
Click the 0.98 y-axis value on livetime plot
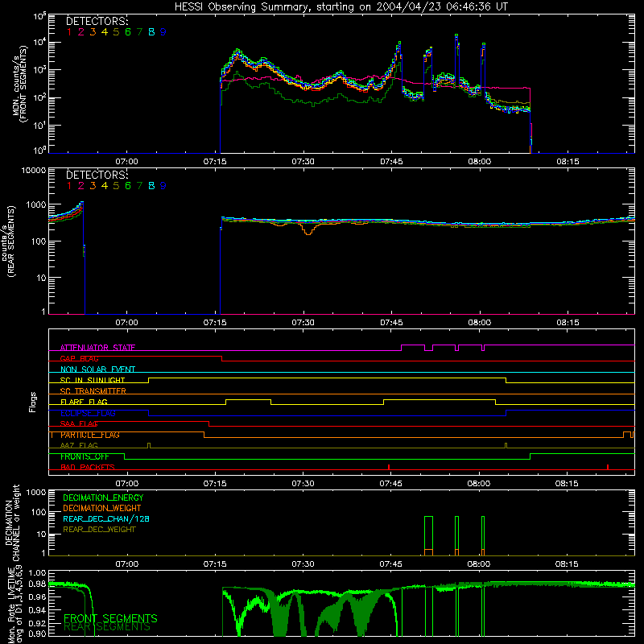[x=37, y=584]
